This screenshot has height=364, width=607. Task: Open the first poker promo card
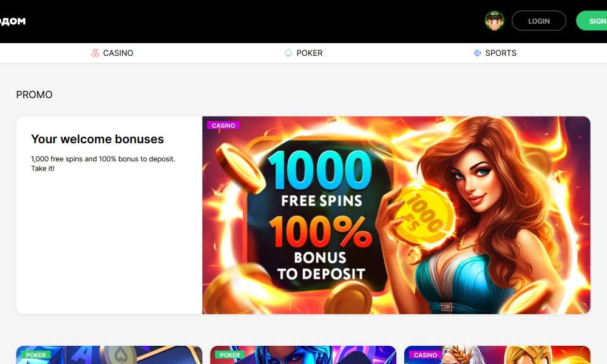pos(109,355)
